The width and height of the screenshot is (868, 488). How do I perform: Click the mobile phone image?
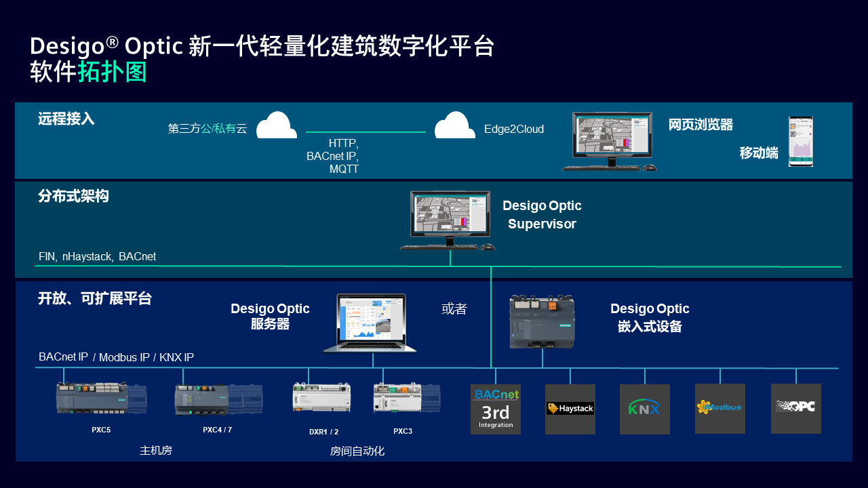(x=801, y=142)
